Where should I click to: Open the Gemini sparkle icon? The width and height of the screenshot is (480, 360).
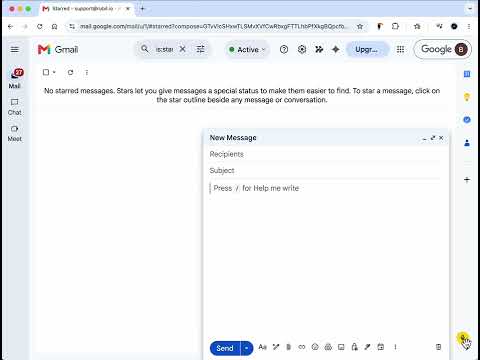click(x=336, y=49)
